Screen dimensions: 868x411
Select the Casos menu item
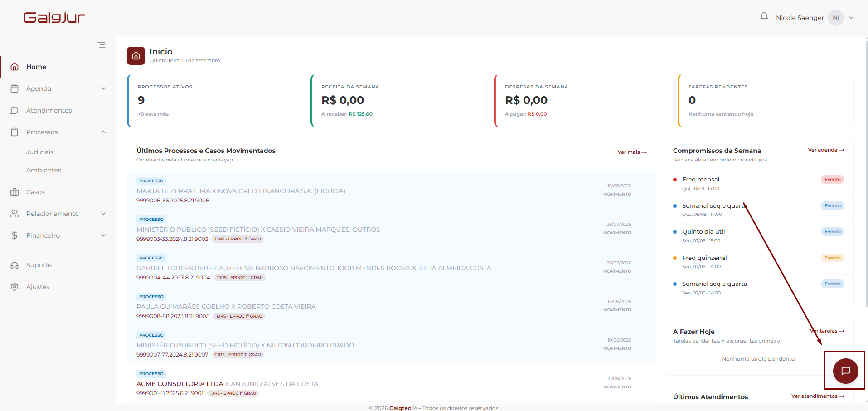click(35, 192)
